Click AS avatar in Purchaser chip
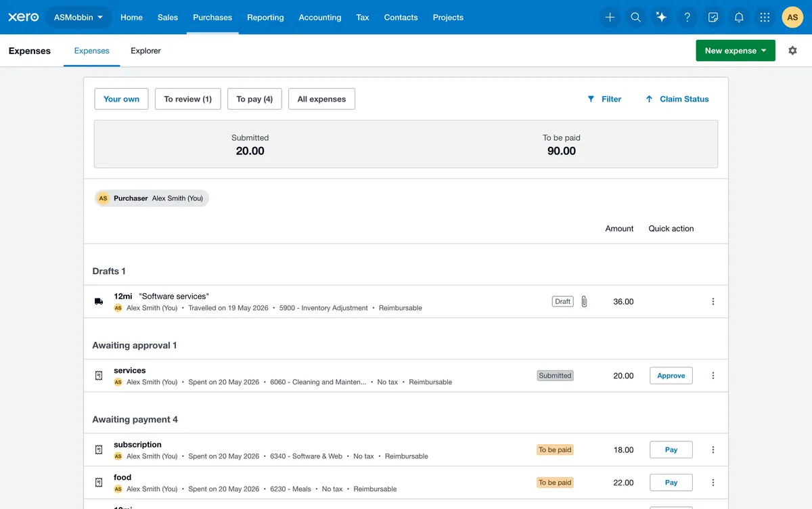 point(103,198)
